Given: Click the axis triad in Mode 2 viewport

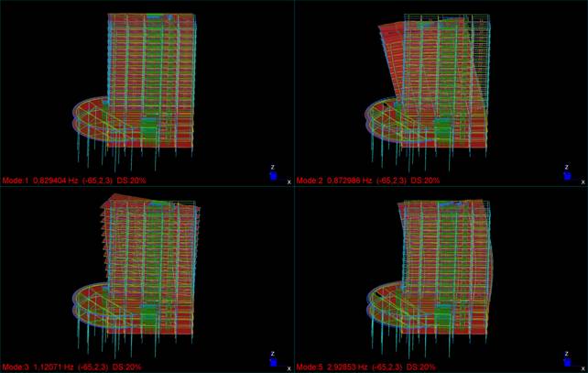Looking at the screenshot, I should (x=568, y=173).
